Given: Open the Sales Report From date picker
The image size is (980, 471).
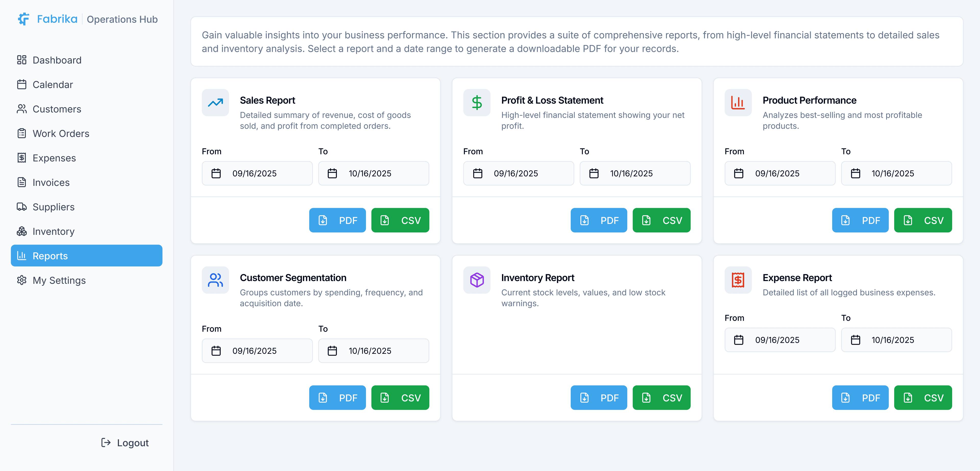Looking at the screenshot, I should click(x=257, y=174).
